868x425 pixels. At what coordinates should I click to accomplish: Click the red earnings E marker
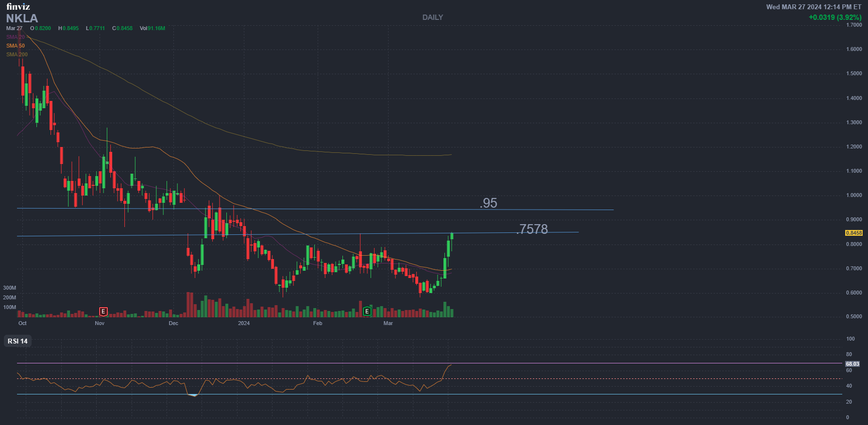click(103, 311)
